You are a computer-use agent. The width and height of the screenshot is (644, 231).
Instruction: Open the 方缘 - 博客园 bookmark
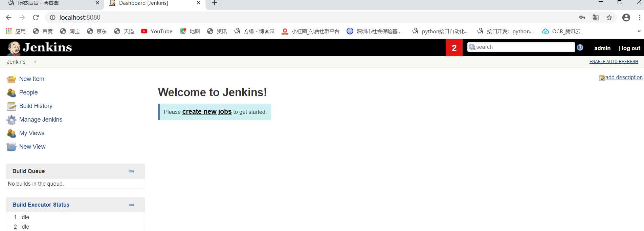click(x=254, y=31)
